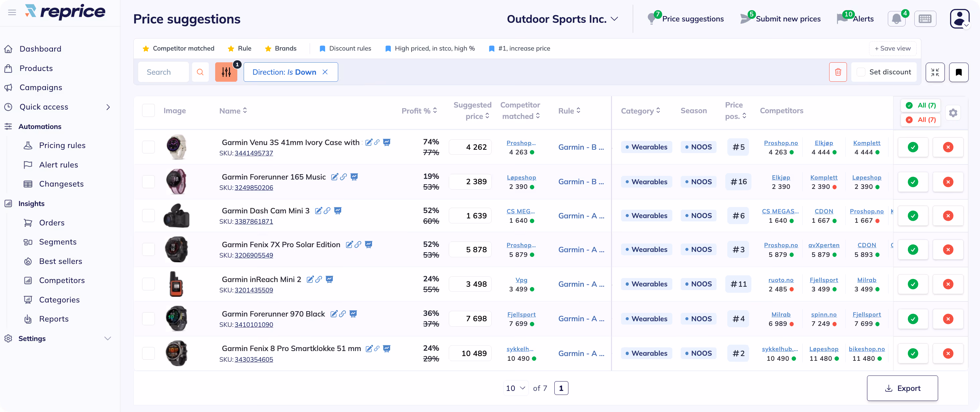This screenshot has height=412, width=980.
Task: Click edit pencil for Garmin Fenix 7X Pro
Action: click(x=349, y=245)
